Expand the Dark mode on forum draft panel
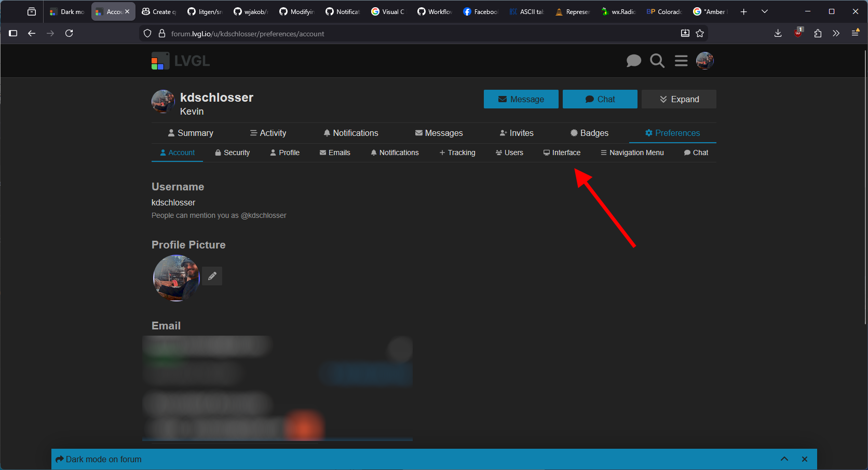Image resolution: width=868 pixels, height=470 pixels. coord(784,459)
